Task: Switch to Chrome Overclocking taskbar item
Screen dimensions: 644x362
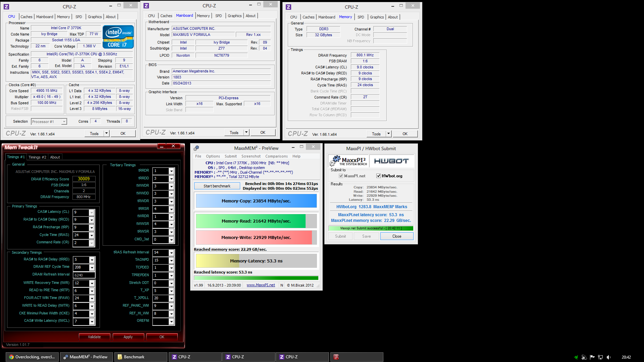Action: (x=33, y=357)
